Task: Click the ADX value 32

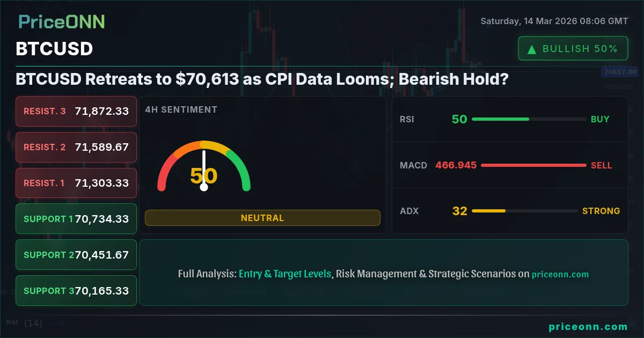Action: 459,211
